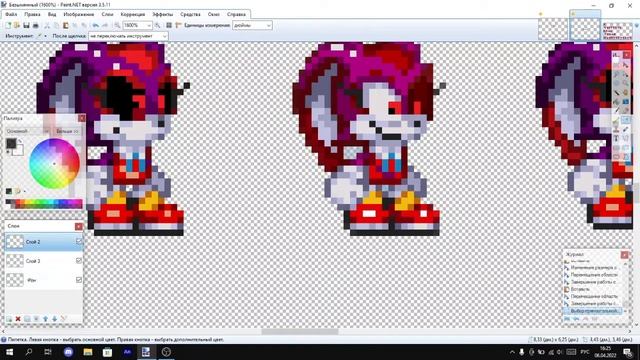Image resolution: width=640 pixels, height=360 pixels.
Task: Select the Text tool in toolbox
Action: pyautogui.click(x=616, y=138)
